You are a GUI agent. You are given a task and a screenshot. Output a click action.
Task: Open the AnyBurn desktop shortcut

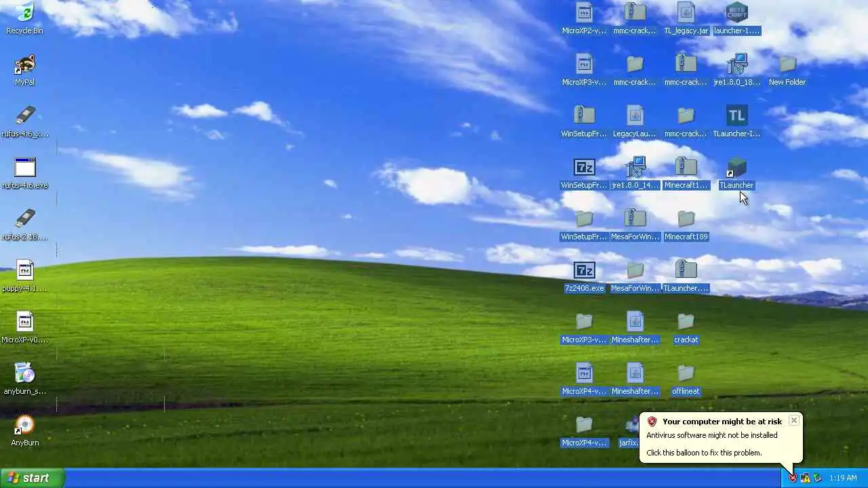coord(24,430)
